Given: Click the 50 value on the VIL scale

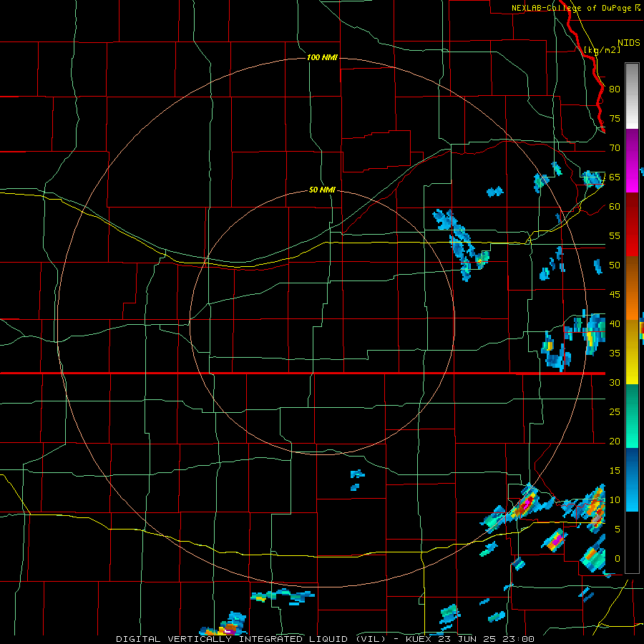Looking at the screenshot, I should click(x=615, y=265).
